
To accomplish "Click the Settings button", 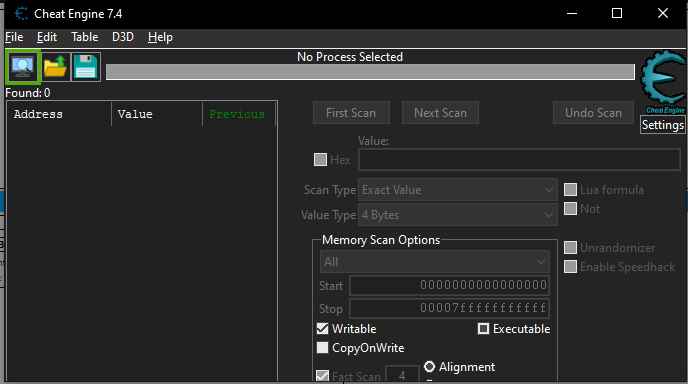I will click(x=663, y=125).
